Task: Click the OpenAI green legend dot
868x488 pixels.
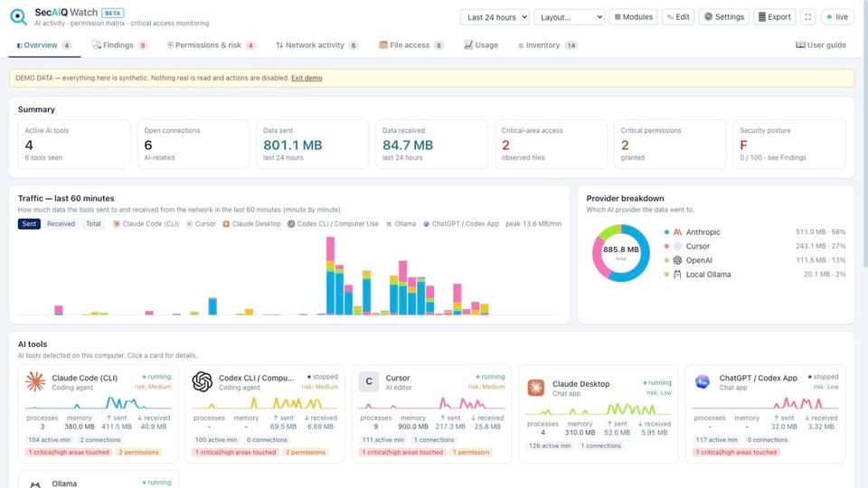Action: 666,260
